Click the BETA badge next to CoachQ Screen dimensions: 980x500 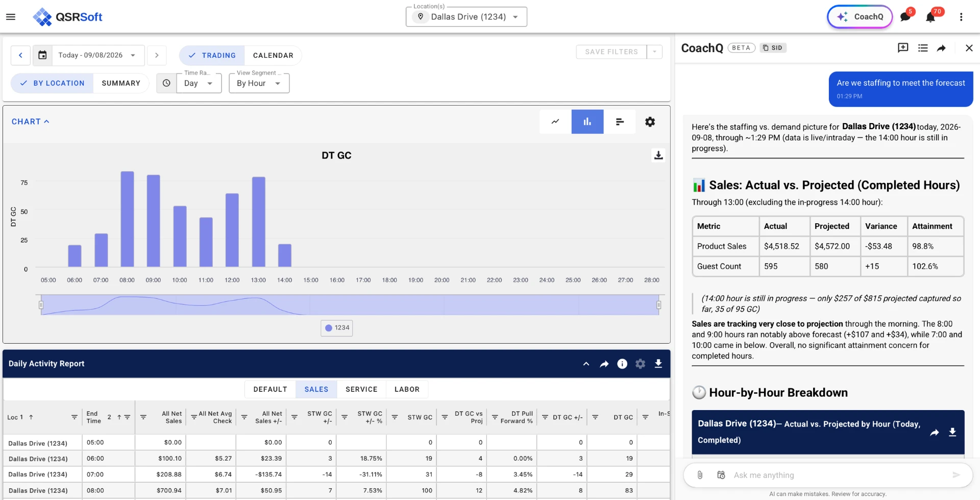pyautogui.click(x=741, y=48)
